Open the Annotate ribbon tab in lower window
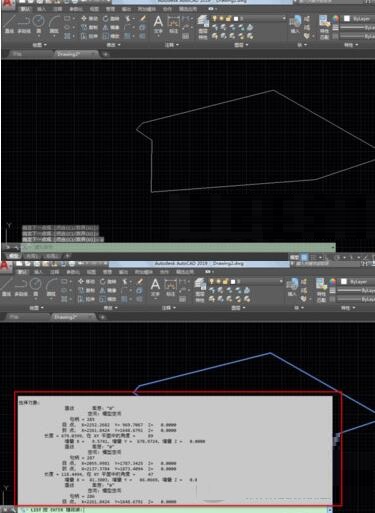 click(55, 272)
